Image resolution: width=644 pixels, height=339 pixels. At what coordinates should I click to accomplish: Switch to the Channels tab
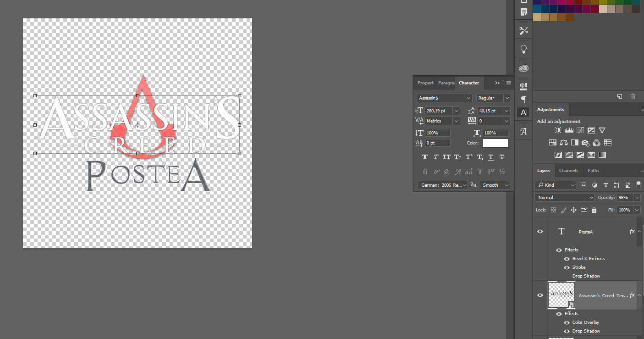pyautogui.click(x=568, y=171)
